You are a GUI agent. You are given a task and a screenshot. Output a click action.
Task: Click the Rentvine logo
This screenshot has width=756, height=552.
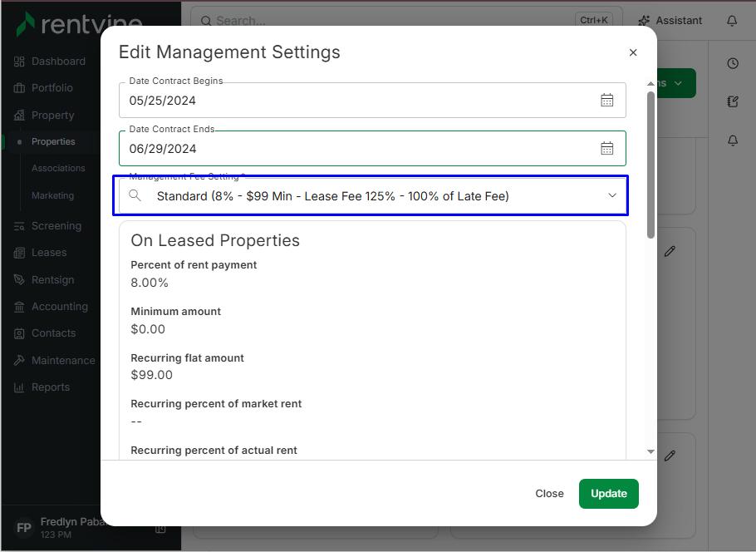click(79, 24)
